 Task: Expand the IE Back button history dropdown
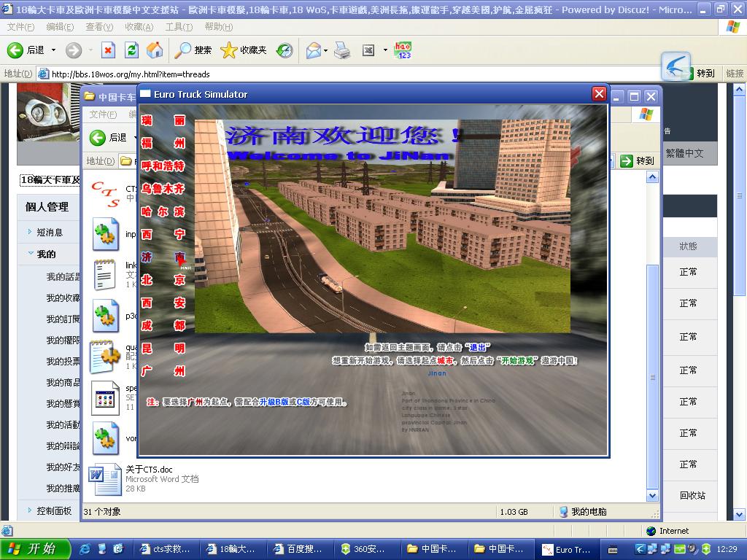coord(53,50)
